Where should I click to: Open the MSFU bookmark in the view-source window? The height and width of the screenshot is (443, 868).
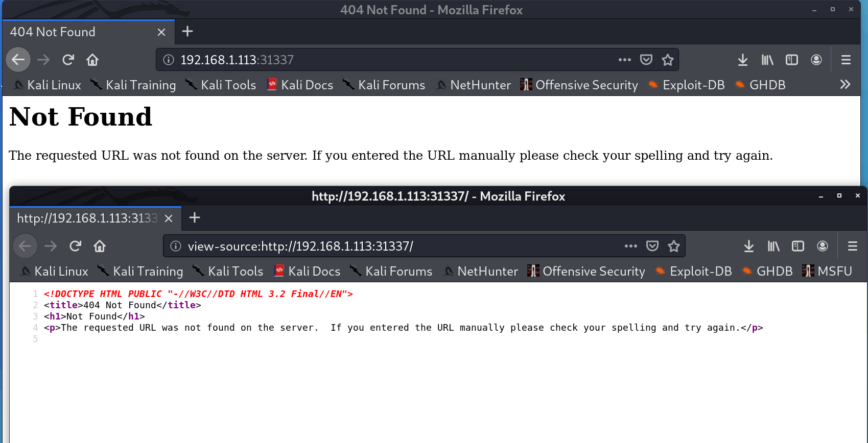point(828,272)
